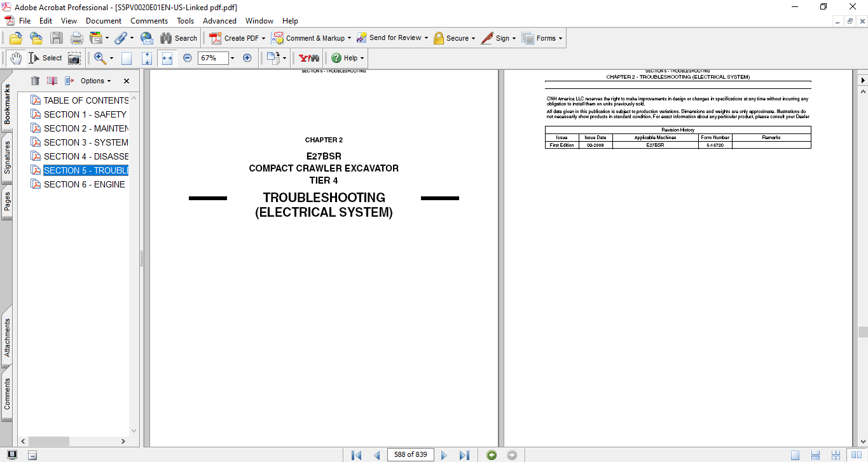This screenshot has height=462, width=868.
Task: Enable continuous page layout
Action: click(x=816, y=455)
